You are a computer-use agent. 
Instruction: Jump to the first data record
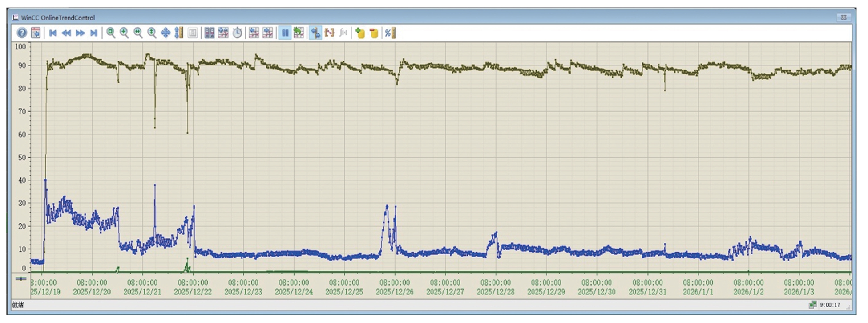52,33
